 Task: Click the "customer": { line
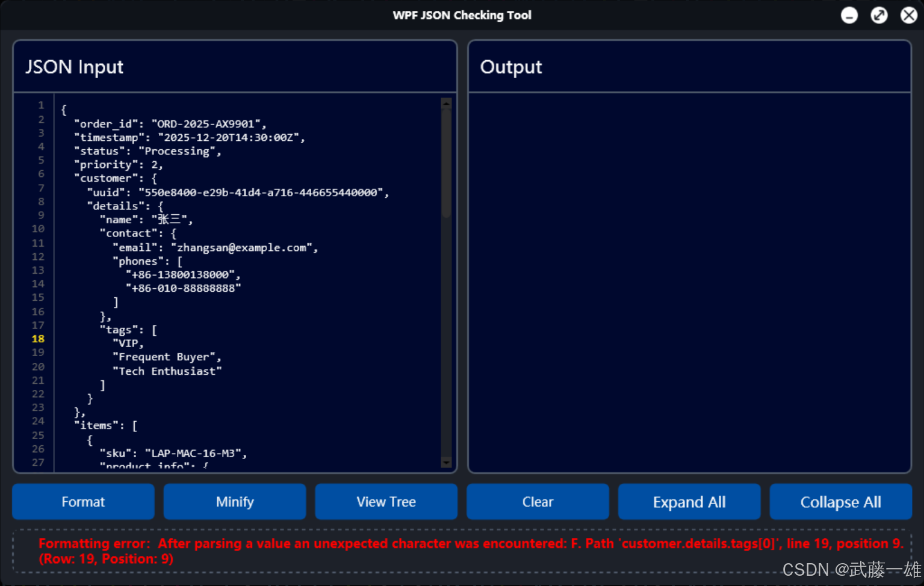click(x=115, y=179)
